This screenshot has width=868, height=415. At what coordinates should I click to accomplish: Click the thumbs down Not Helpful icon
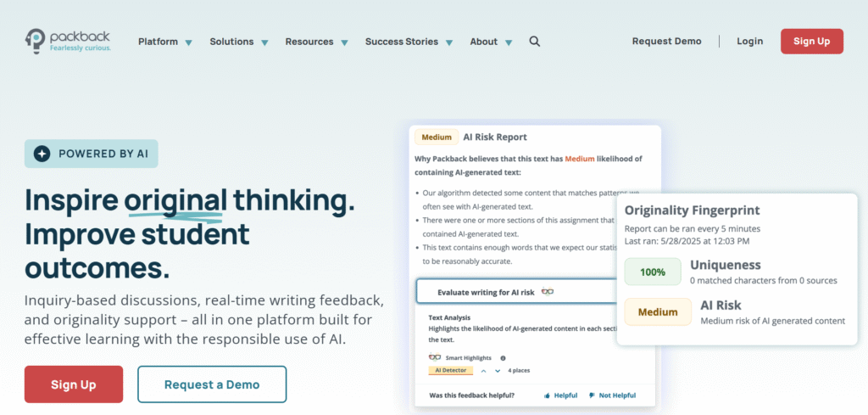tap(592, 395)
